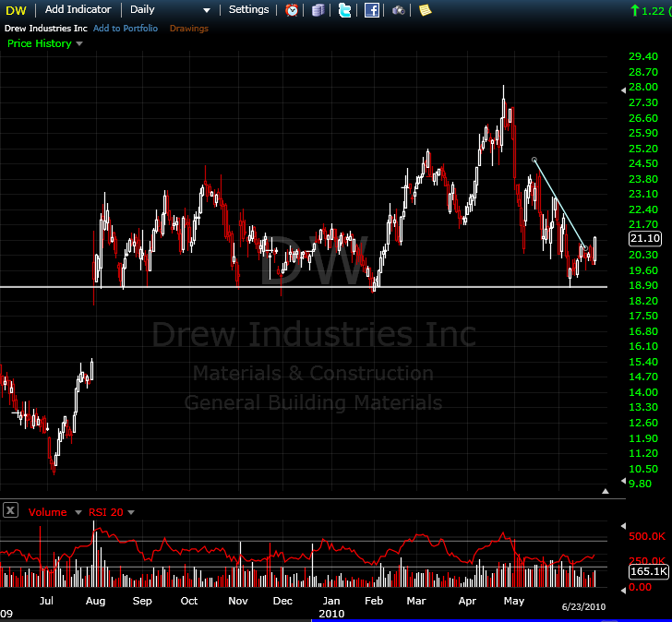
Task: Open the Drawings link
Action: coord(189,29)
